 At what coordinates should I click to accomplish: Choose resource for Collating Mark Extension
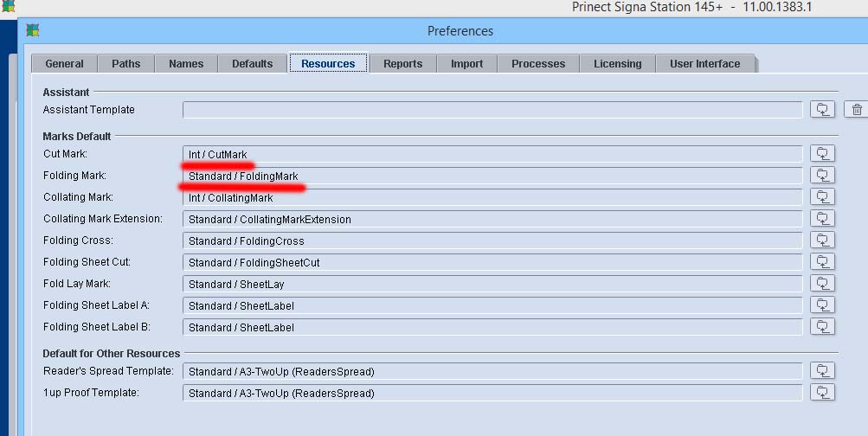[822, 218]
